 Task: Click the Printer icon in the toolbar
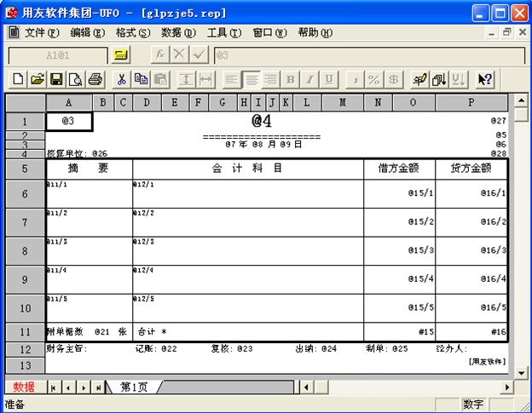[95, 79]
